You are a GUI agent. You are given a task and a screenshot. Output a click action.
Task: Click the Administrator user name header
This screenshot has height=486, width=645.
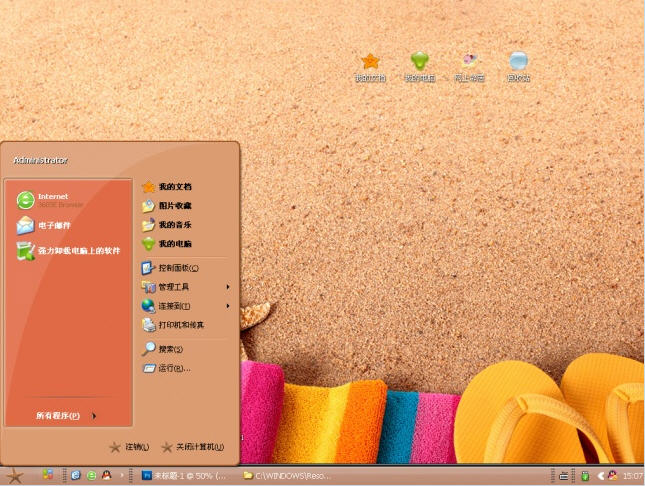tap(40, 160)
